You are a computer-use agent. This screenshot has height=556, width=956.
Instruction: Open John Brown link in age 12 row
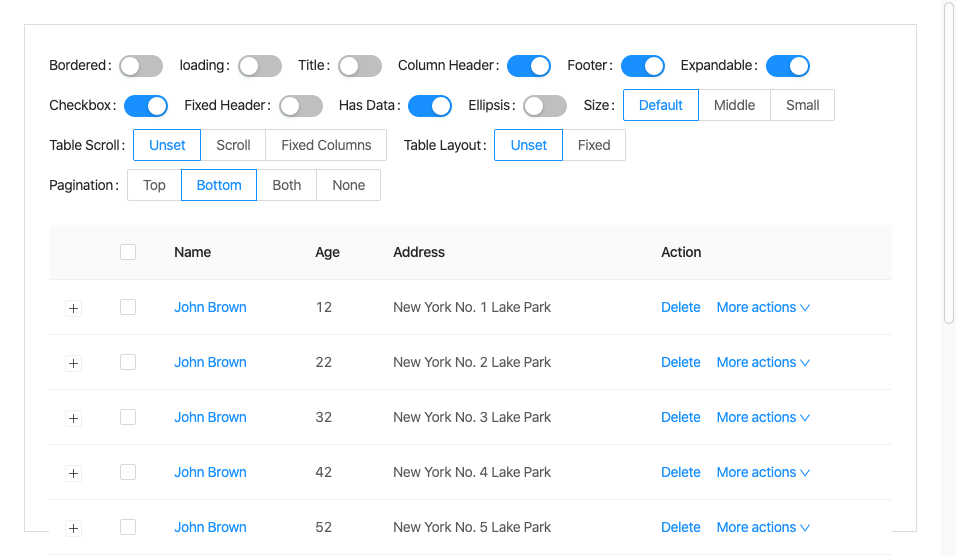[x=210, y=307]
